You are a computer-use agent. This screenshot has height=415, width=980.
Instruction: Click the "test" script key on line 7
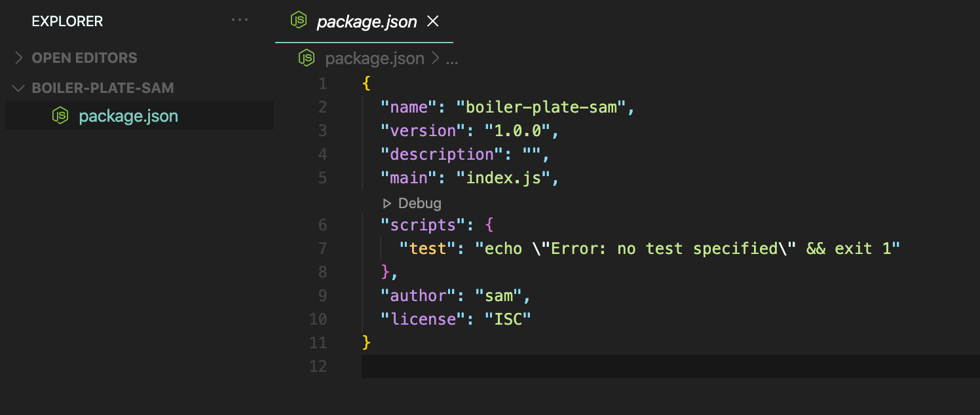tap(425, 248)
